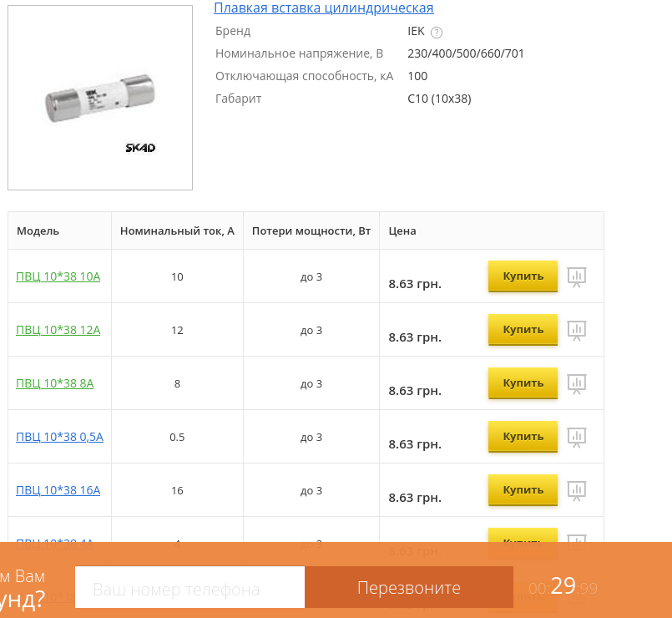The width and height of the screenshot is (672, 618).
Task: Buy the ПВЦ 10*38 8А fuse
Action: pyautogui.click(x=523, y=383)
